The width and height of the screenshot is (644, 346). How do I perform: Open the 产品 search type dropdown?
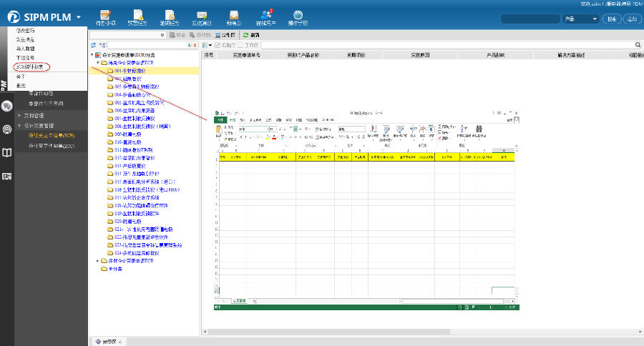coord(580,19)
